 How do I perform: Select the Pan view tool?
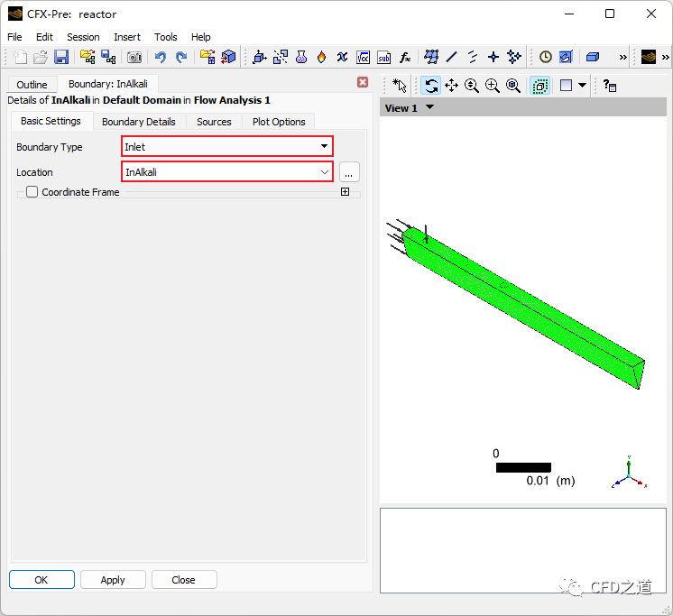tap(451, 86)
